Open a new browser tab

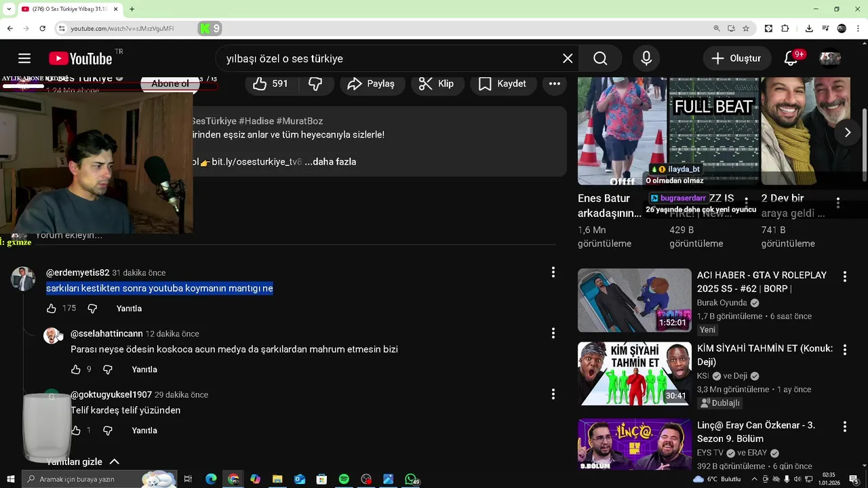click(x=132, y=9)
